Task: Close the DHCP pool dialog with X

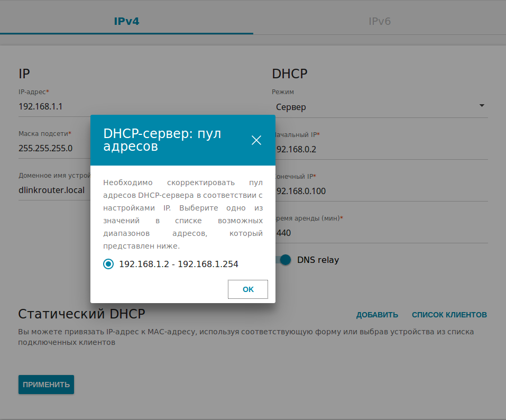Action: coord(256,140)
